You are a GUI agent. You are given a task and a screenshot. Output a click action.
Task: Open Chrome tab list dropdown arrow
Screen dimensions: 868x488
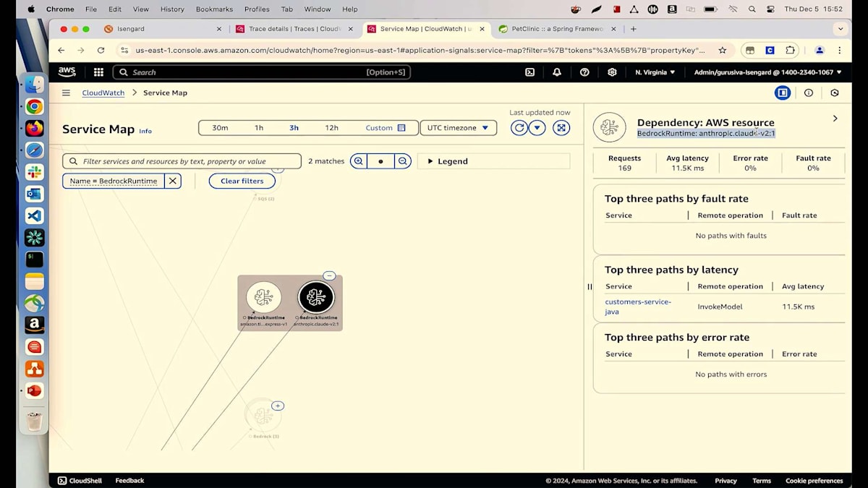point(840,29)
